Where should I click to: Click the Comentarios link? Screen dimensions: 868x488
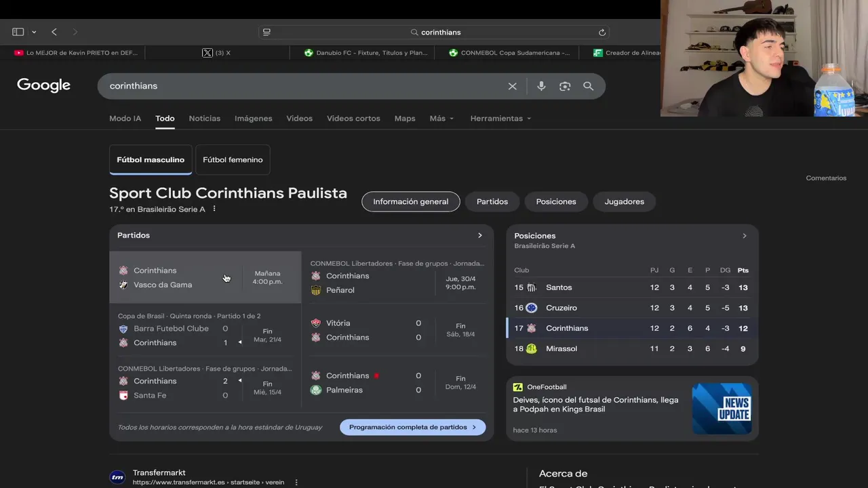826,178
